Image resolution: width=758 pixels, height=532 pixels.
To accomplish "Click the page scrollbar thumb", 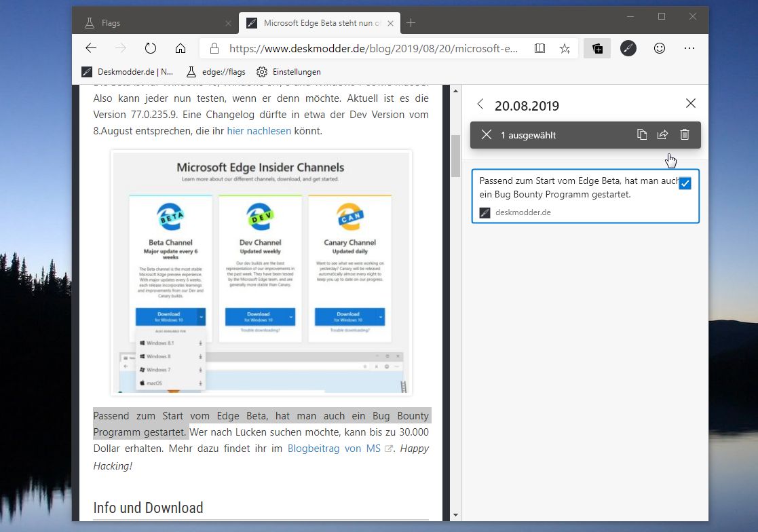I will [x=455, y=156].
